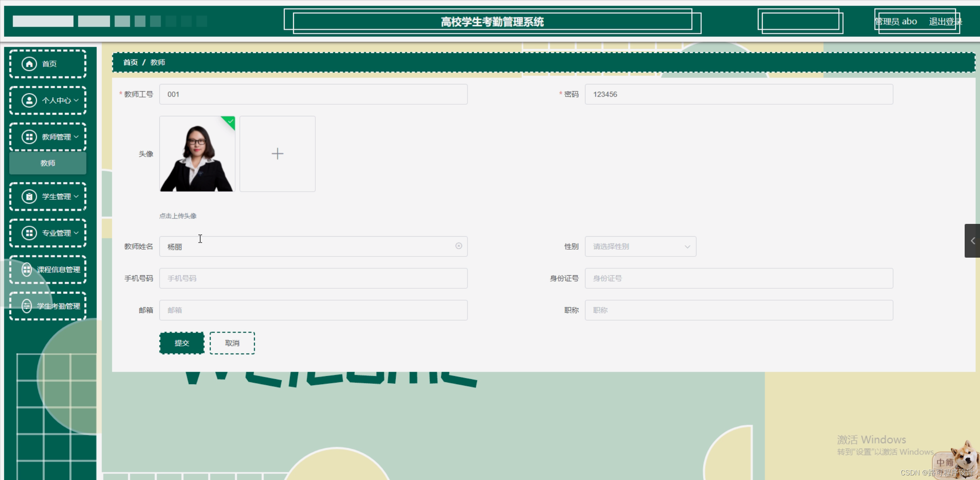Click the 手机号码 phone input field

tap(313, 278)
